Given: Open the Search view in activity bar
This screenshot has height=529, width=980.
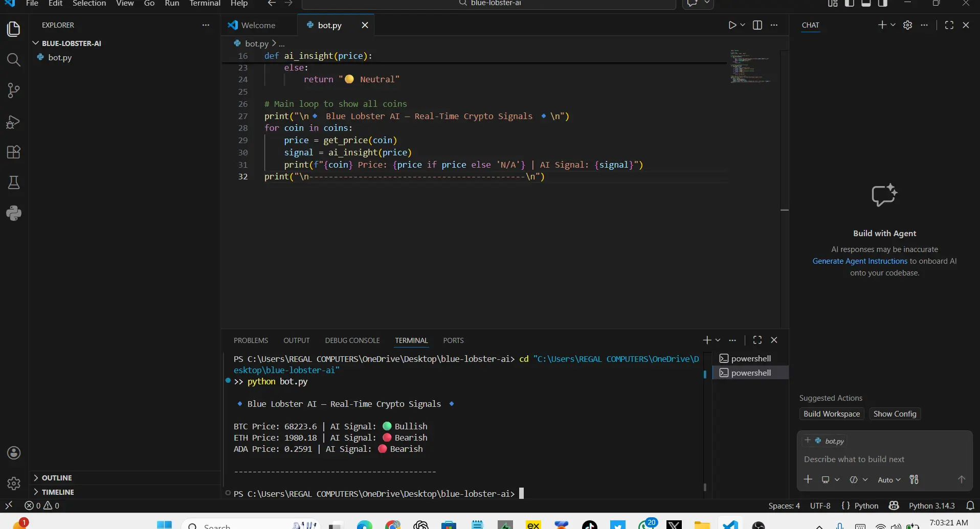Looking at the screenshot, I should pos(14,60).
